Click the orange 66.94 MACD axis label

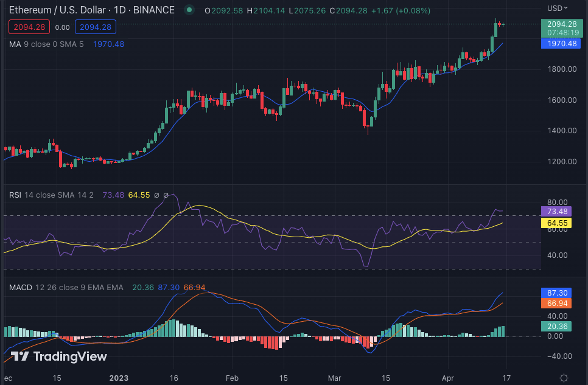(557, 303)
